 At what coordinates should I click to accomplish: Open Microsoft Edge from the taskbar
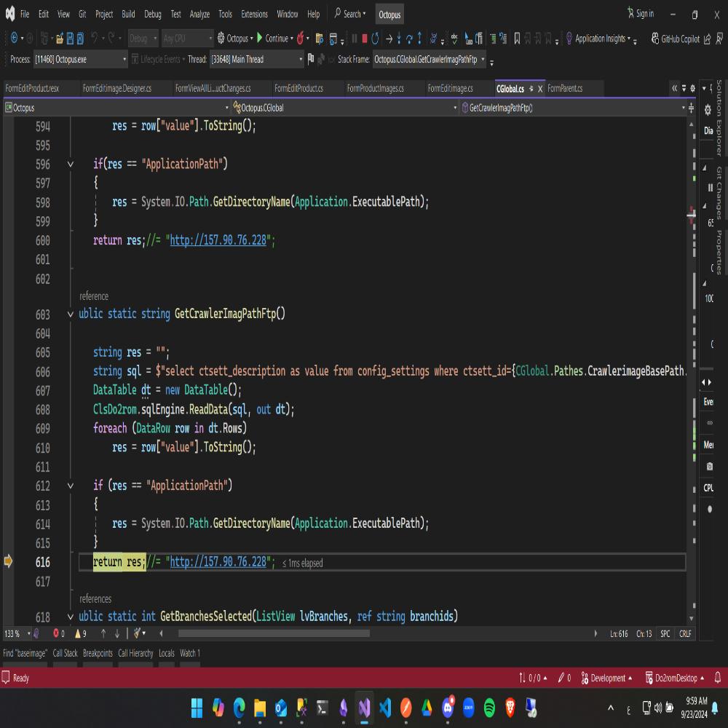click(239, 708)
